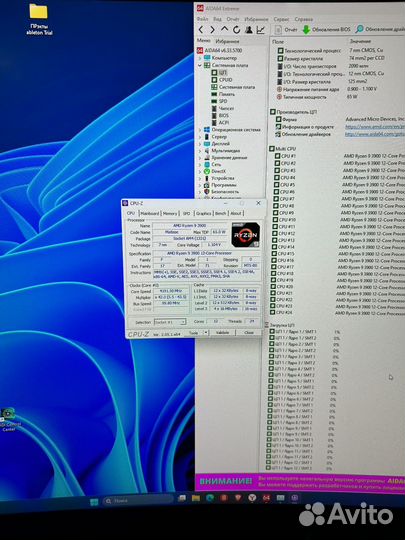Screen dimensions: 405x540
Task: Select AIDA64 v6.33.5700 root tree node
Action: [x=219, y=50]
